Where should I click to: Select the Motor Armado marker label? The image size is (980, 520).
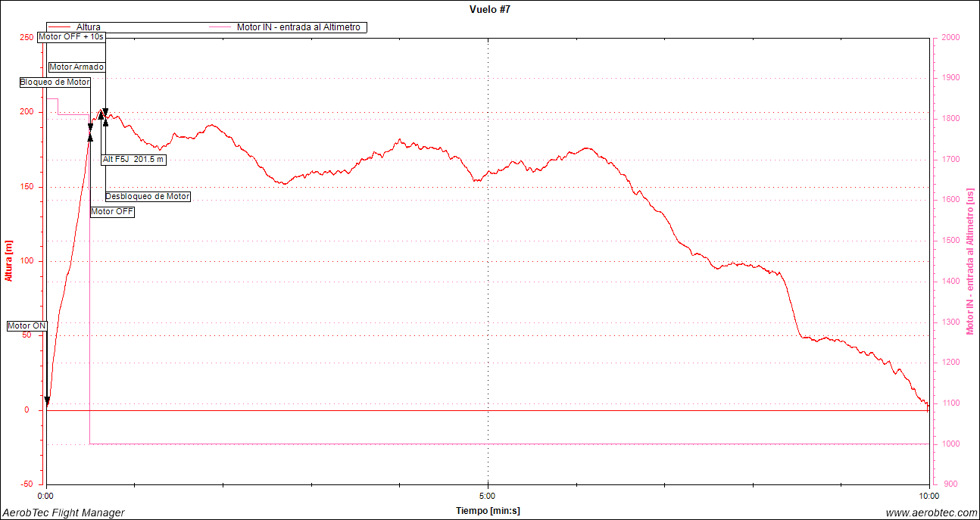point(76,67)
